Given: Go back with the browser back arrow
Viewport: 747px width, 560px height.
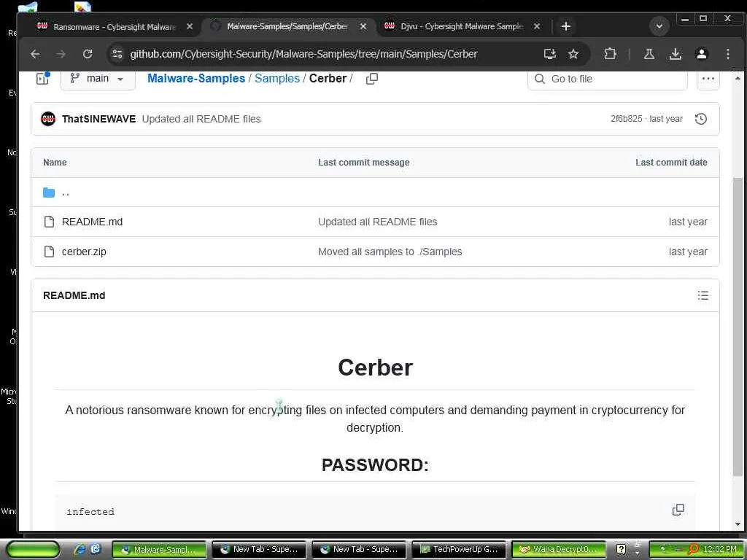Looking at the screenshot, I should pos(35,54).
